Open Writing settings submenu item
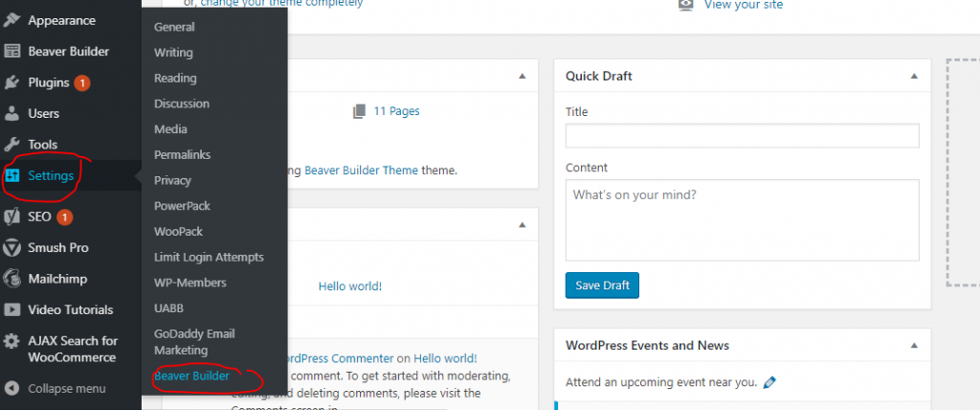The width and height of the screenshot is (980, 410). (x=174, y=53)
